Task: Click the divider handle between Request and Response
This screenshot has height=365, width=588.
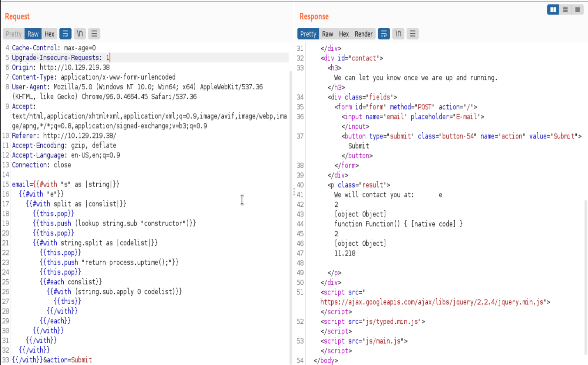Action: (294, 192)
